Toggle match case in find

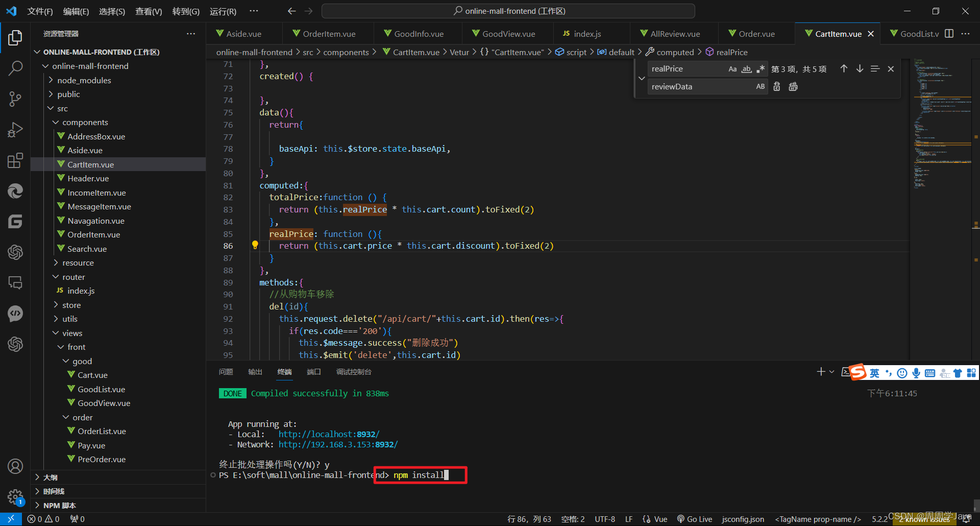tap(732, 69)
